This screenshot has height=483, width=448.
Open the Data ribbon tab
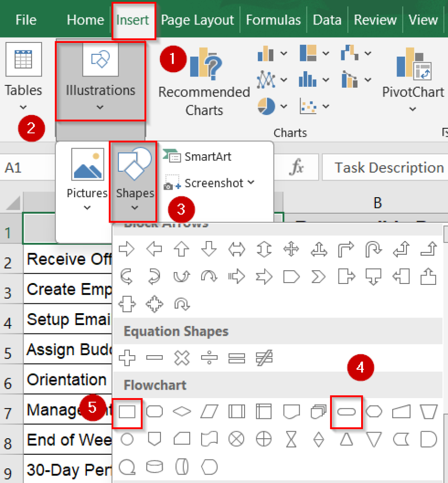coord(327,19)
